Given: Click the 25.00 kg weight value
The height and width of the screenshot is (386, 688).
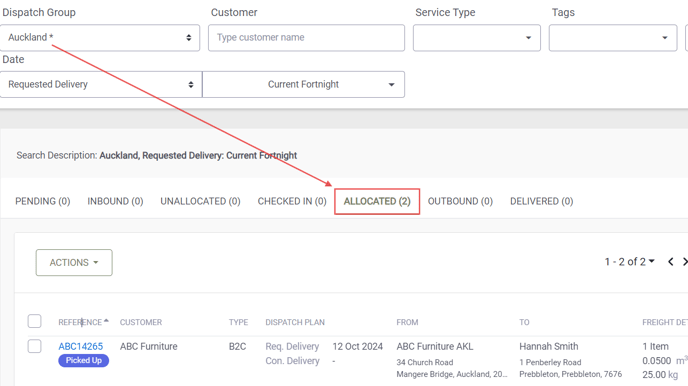Looking at the screenshot, I should (x=660, y=375).
